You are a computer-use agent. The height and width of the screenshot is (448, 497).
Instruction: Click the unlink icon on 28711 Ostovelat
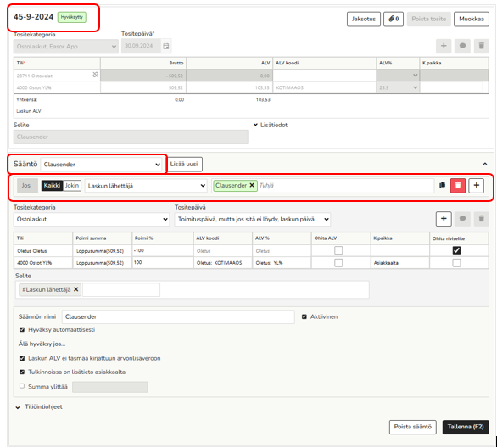(x=95, y=75)
